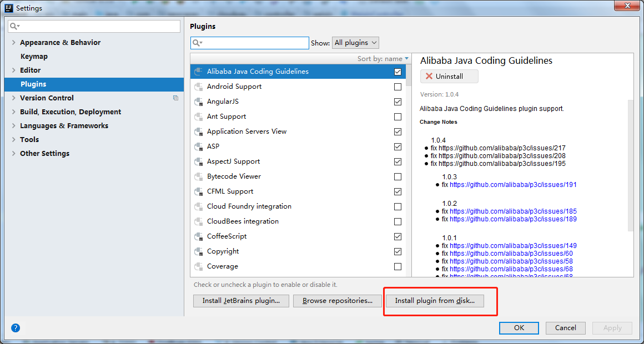Select Plugins in the settings tree
The width and height of the screenshot is (644, 344).
tap(94, 84)
